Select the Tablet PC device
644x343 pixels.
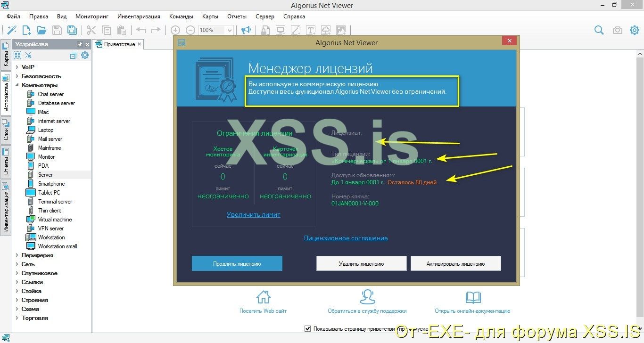[x=49, y=193]
